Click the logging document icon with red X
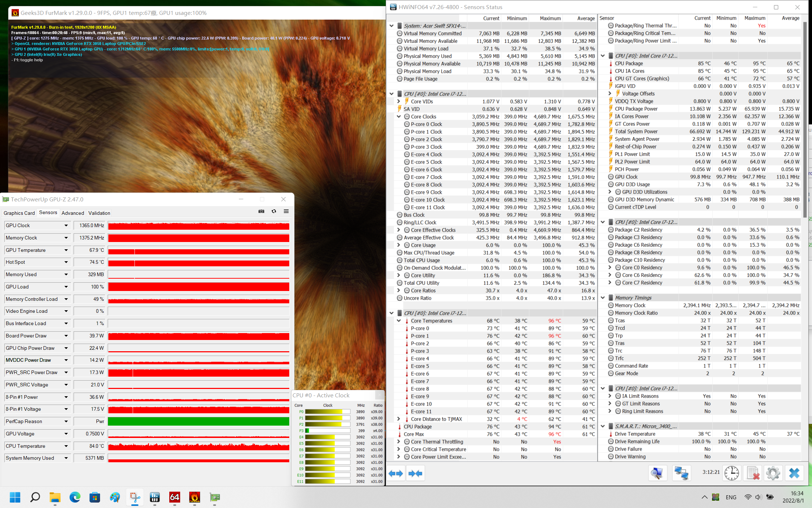Screen dimensions: 812x508 [753, 474]
